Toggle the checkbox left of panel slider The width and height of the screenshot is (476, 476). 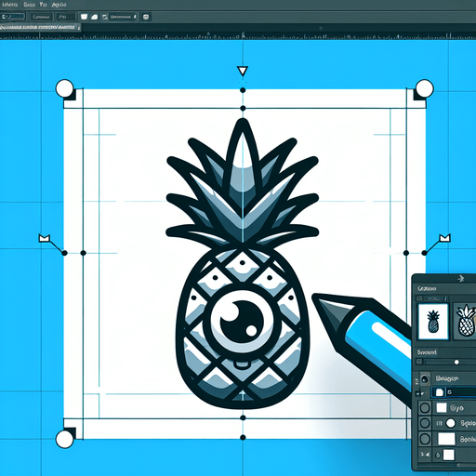pyautogui.click(x=419, y=362)
